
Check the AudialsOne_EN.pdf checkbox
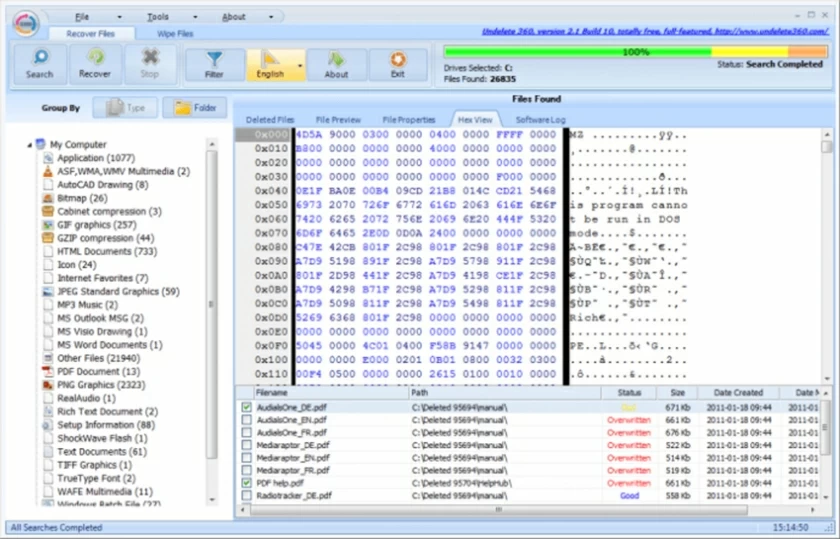246,420
